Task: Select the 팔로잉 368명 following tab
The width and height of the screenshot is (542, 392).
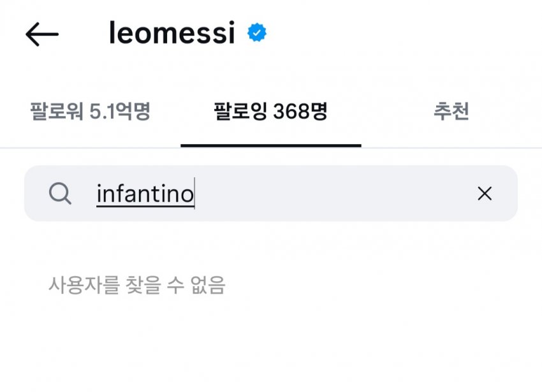Action: [x=270, y=111]
